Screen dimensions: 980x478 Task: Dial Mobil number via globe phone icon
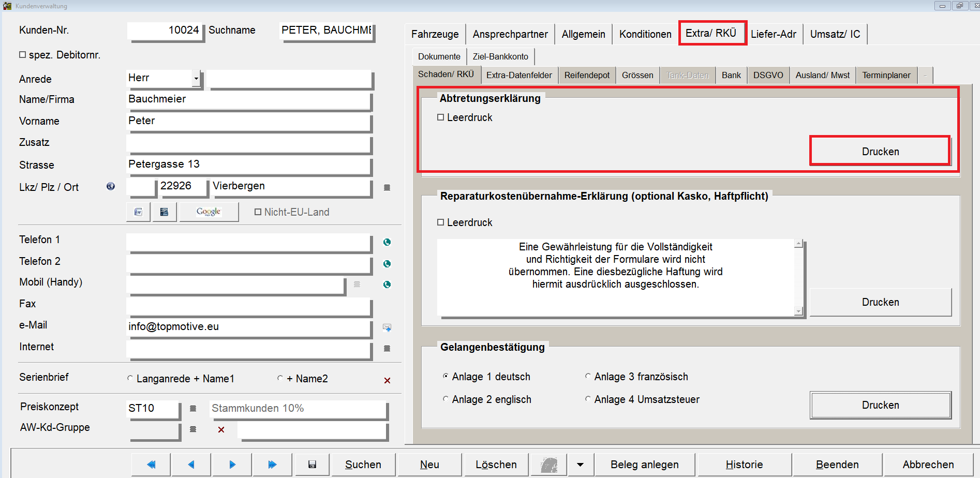point(387,285)
